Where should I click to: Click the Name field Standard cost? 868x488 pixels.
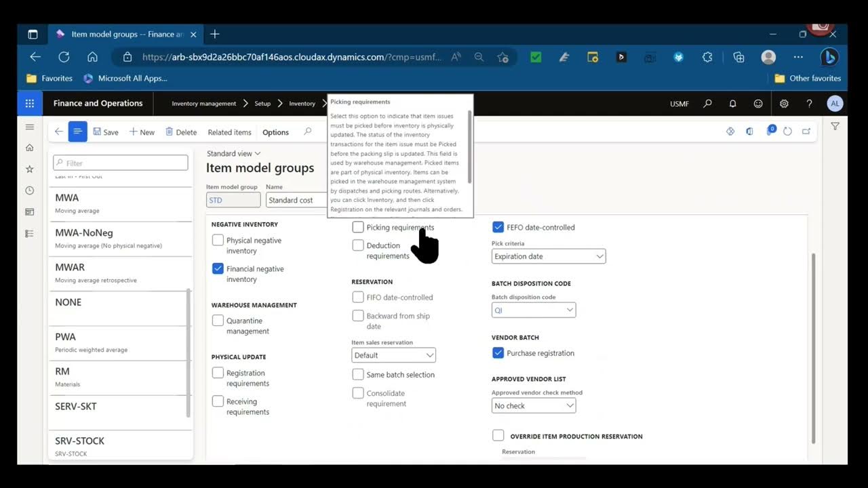(296, 200)
